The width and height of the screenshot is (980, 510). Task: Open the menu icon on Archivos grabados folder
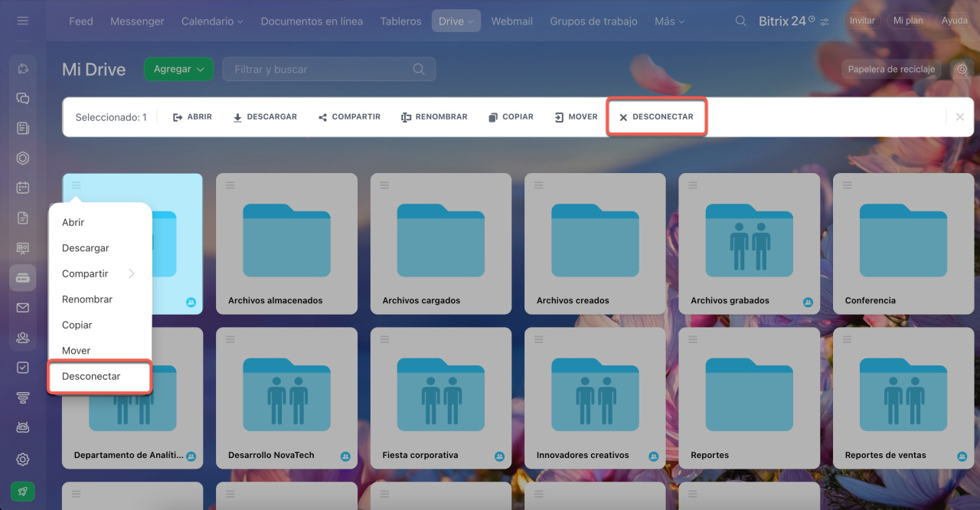[x=692, y=185]
